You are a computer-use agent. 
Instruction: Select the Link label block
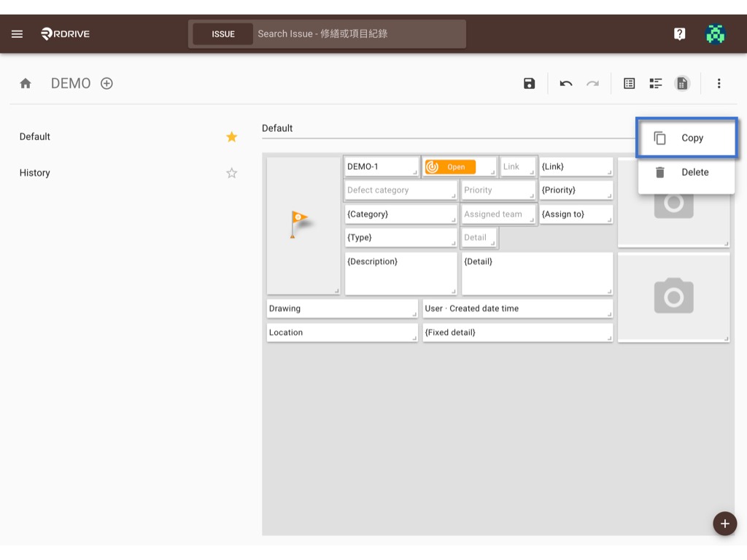[518, 167]
